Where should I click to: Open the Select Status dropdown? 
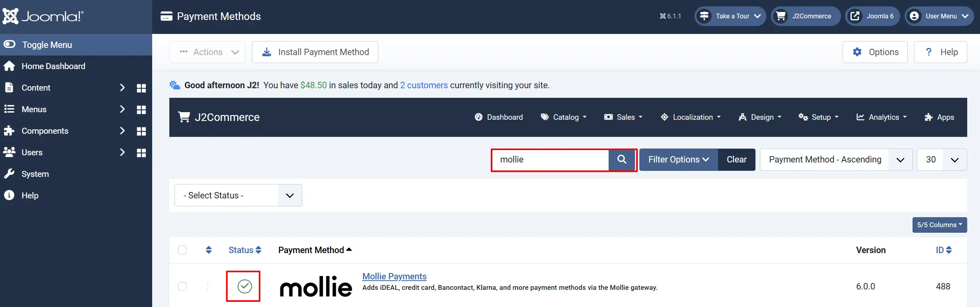pyautogui.click(x=238, y=195)
